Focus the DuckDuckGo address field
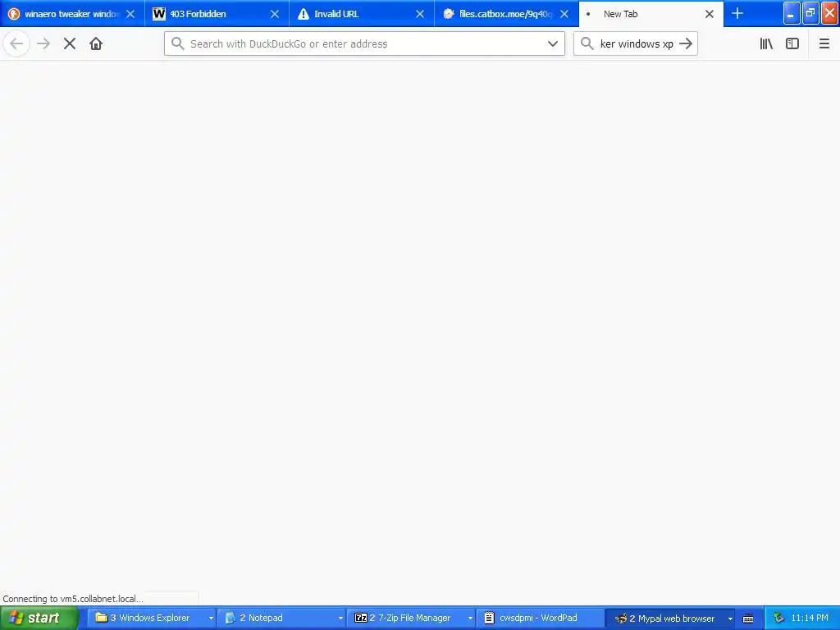 364,44
